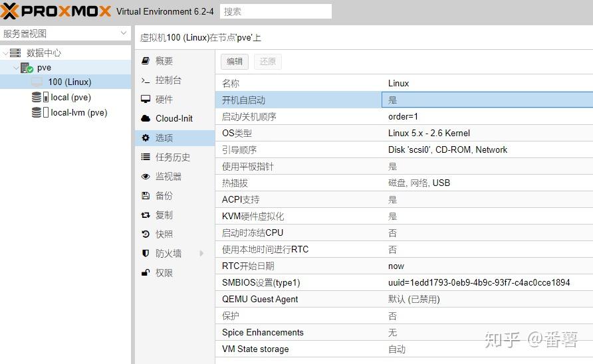
Task: Open the 快照 snapshot history icon
Action: tap(146, 234)
